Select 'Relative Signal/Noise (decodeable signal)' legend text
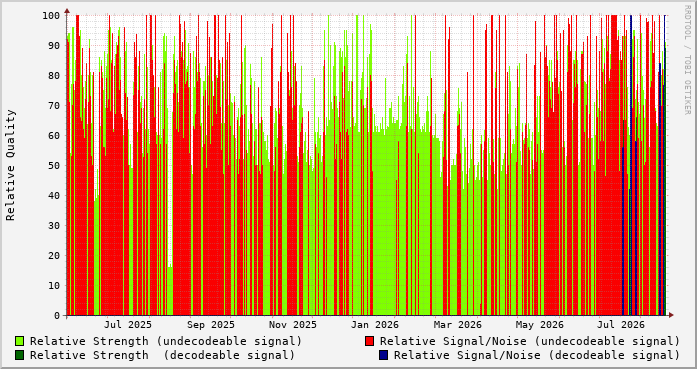697x369 pixels. tap(537, 355)
